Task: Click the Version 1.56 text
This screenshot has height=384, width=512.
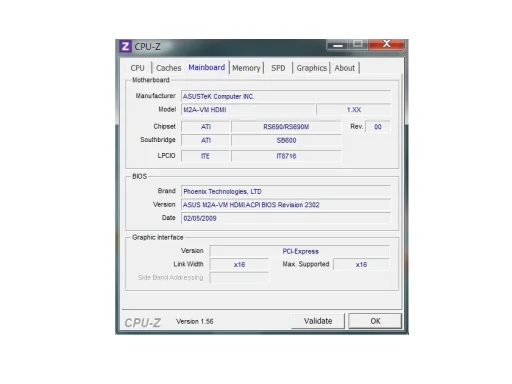Action: coord(195,321)
